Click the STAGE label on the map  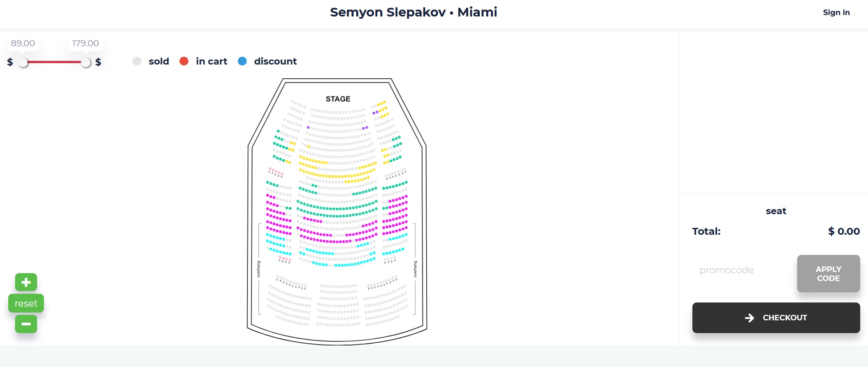pyautogui.click(x=338, y=99)
